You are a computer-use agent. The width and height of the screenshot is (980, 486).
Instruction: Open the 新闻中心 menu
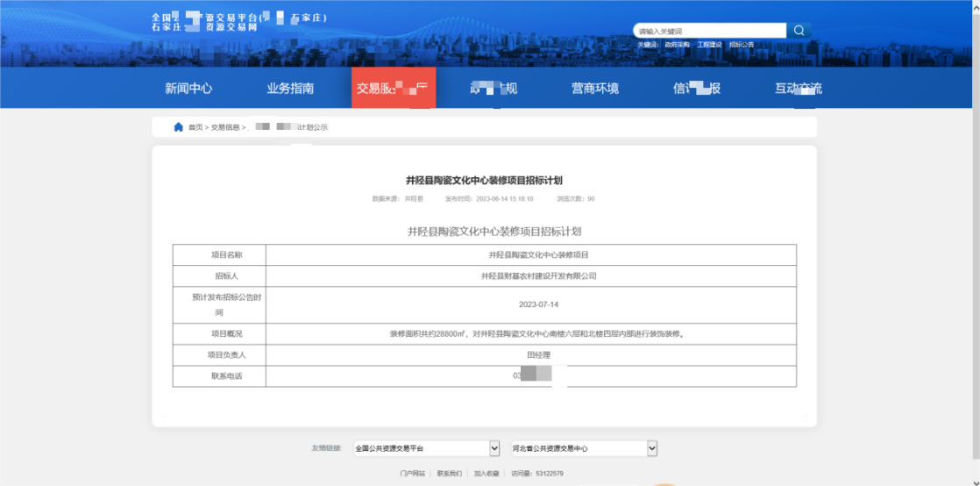pyautogui.click(x=188, y=89)
